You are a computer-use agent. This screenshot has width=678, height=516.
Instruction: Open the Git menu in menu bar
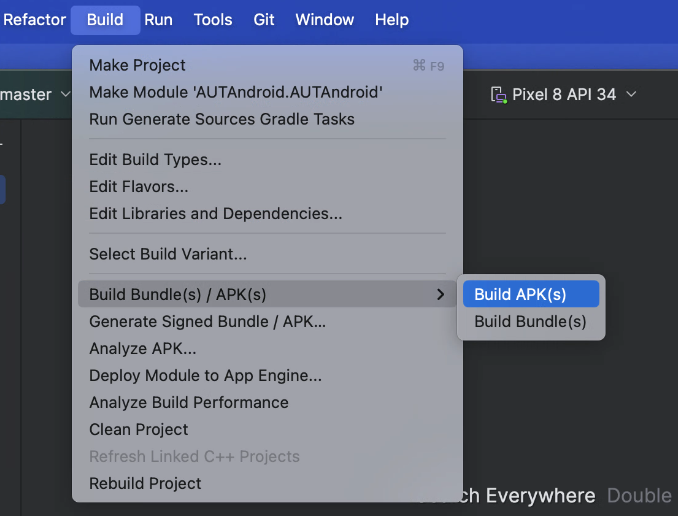pos(264,19)
